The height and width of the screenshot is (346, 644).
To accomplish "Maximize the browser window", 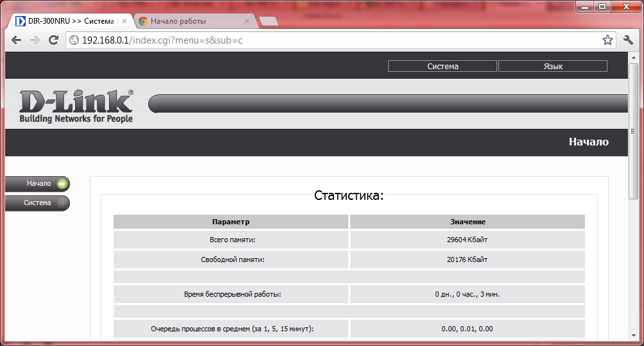I will point(602,6).
